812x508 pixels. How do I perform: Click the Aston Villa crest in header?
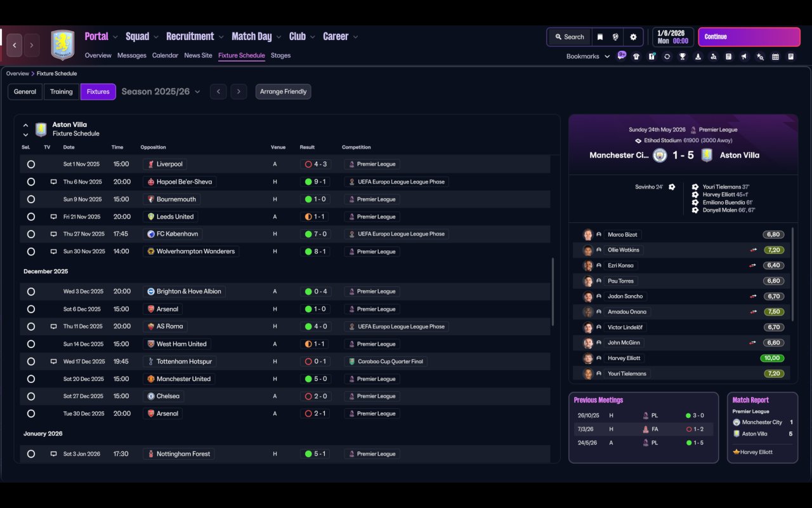tap(62, 45)
